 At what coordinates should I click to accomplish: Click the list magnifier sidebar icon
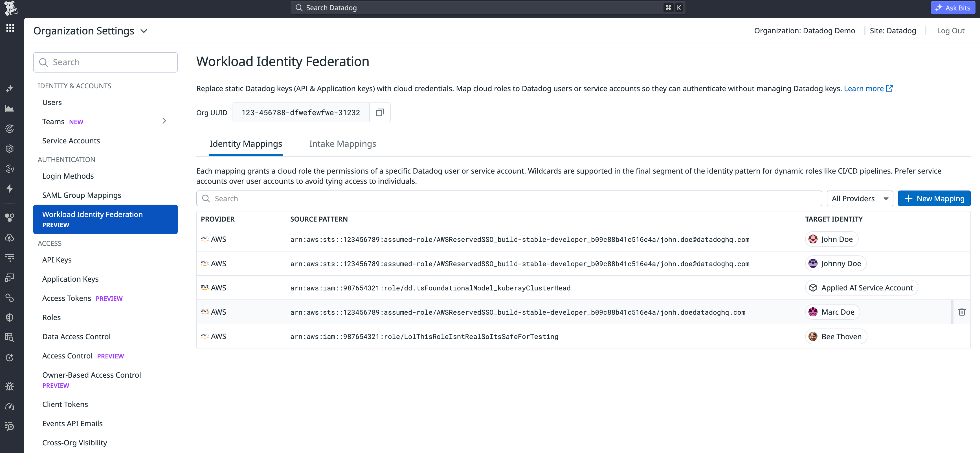(x=10, y=426)
